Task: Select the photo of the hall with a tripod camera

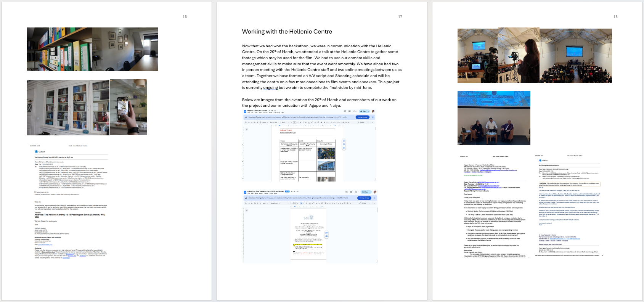Action: 478,55
